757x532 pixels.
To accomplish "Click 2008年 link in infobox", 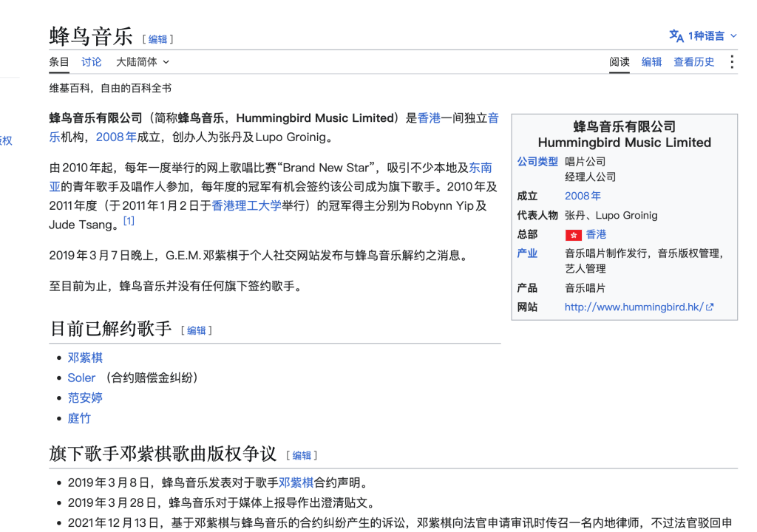I will coord(583,196).
